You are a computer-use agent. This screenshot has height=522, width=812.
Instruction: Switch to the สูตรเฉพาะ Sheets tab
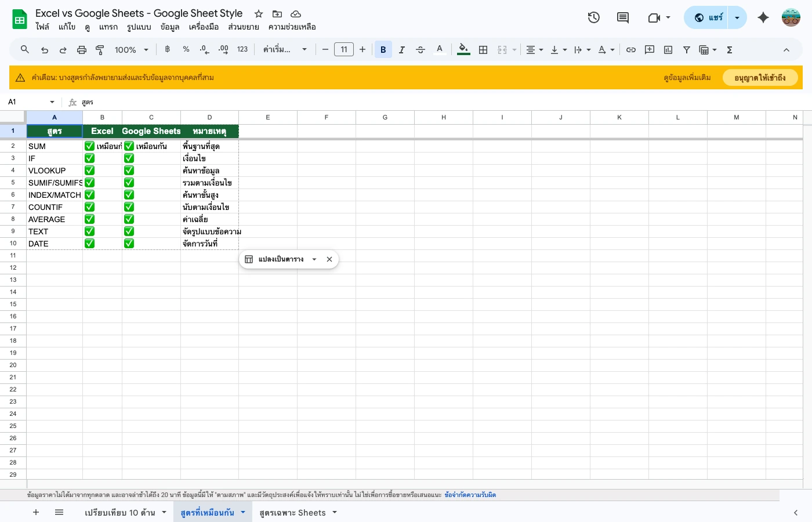pyautogui.click(x=292, y=513)
